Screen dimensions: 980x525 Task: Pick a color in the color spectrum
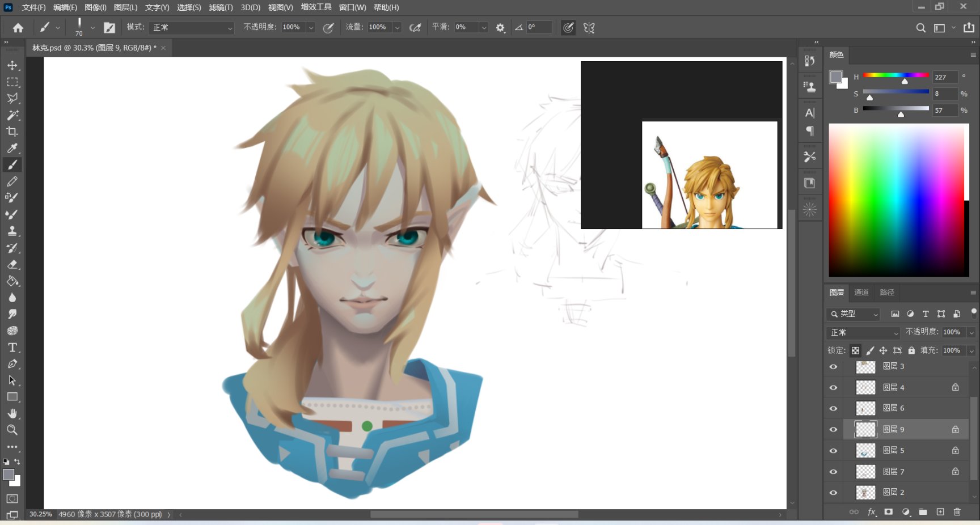[x=899, y=200]
